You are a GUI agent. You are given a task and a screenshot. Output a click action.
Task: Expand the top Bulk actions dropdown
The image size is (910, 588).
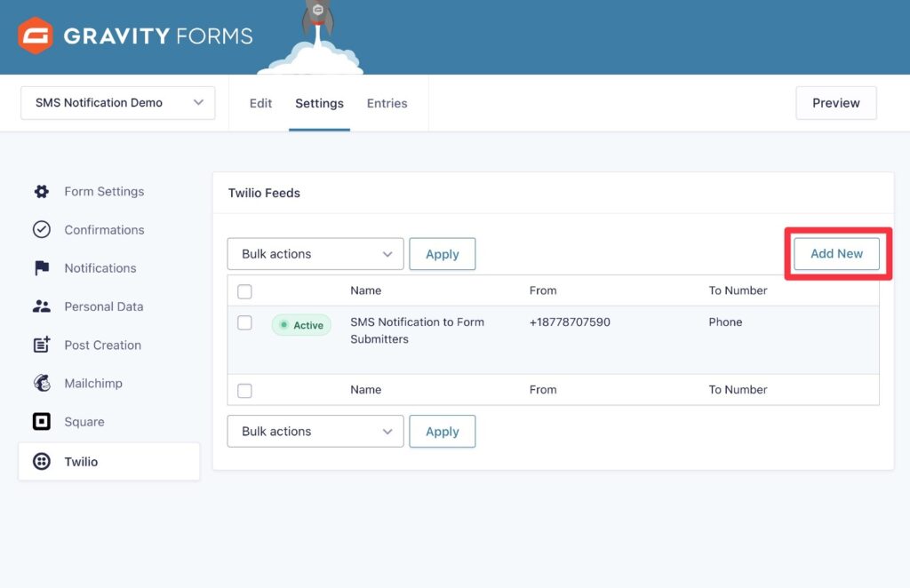coord(315,254)
